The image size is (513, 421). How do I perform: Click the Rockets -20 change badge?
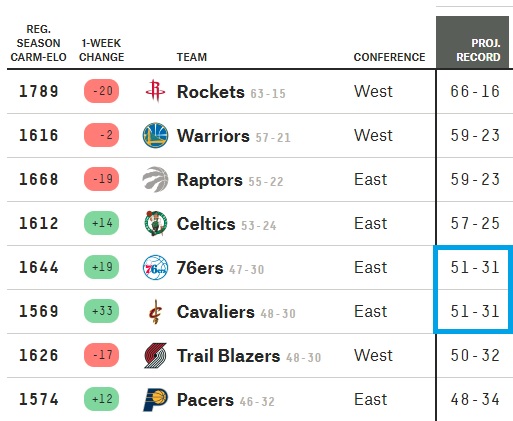[x=101, y=91]
